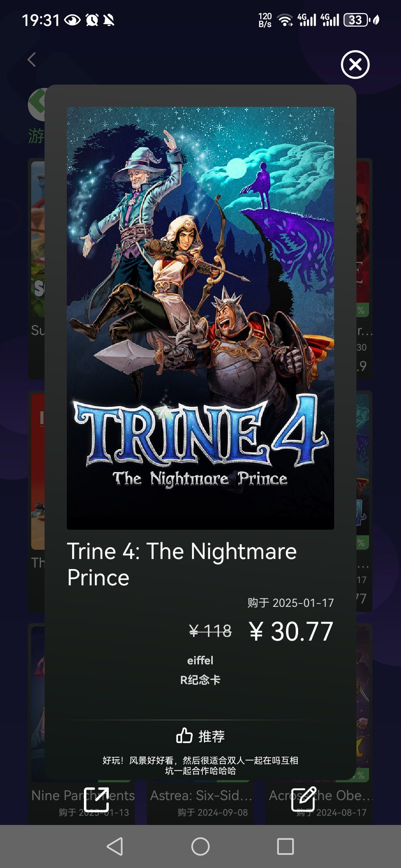Open the Across the Obe… game card
The width and height of the screenshot is (401, 868).
319,802
